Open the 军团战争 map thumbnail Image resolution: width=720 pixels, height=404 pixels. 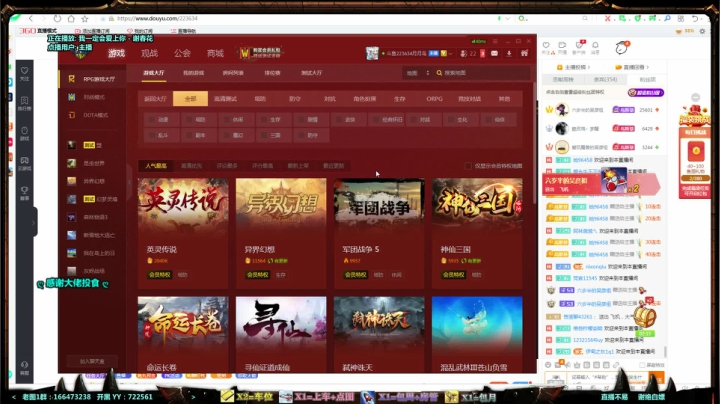[379, 205]
